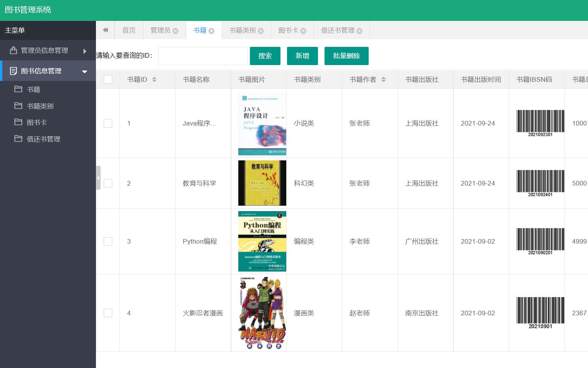Click the folder icon beside 图书卡

[18, 122]
